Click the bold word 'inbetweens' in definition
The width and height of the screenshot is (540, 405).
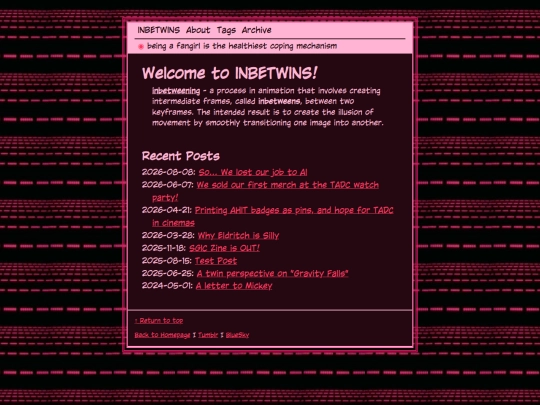coord(279,101)
